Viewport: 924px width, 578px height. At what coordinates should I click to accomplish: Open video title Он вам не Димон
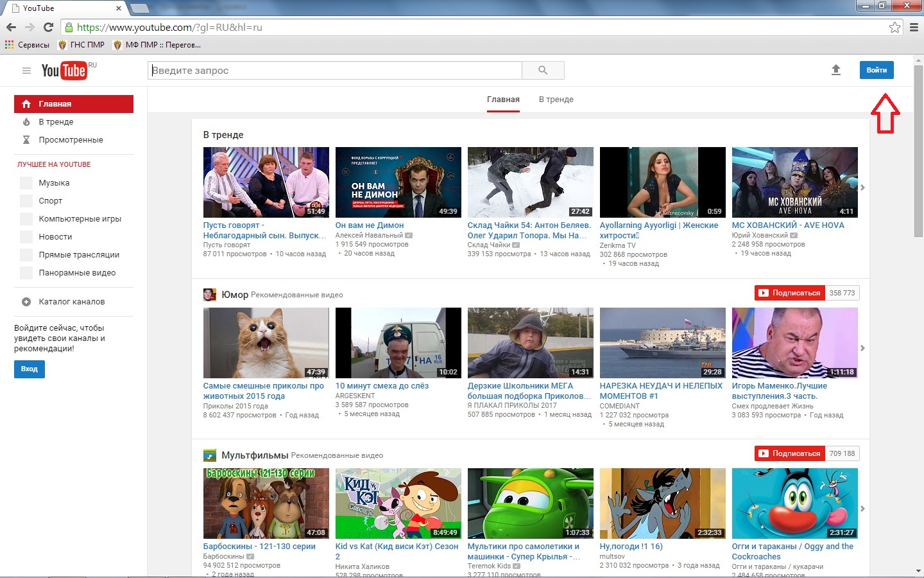coord(370,225)
